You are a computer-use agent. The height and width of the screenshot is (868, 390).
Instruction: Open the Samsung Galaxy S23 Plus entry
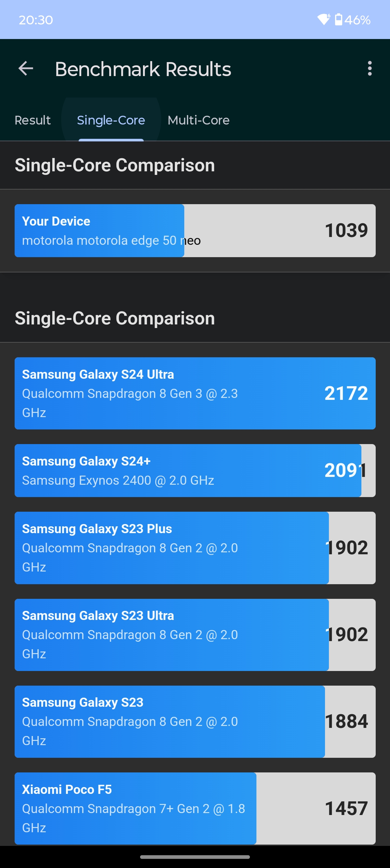pyautogui.click(x=195, y=548)
